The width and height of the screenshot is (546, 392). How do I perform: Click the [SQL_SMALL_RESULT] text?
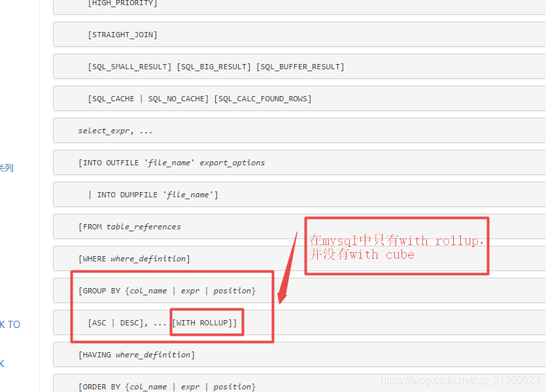click(x=129, y=67)
